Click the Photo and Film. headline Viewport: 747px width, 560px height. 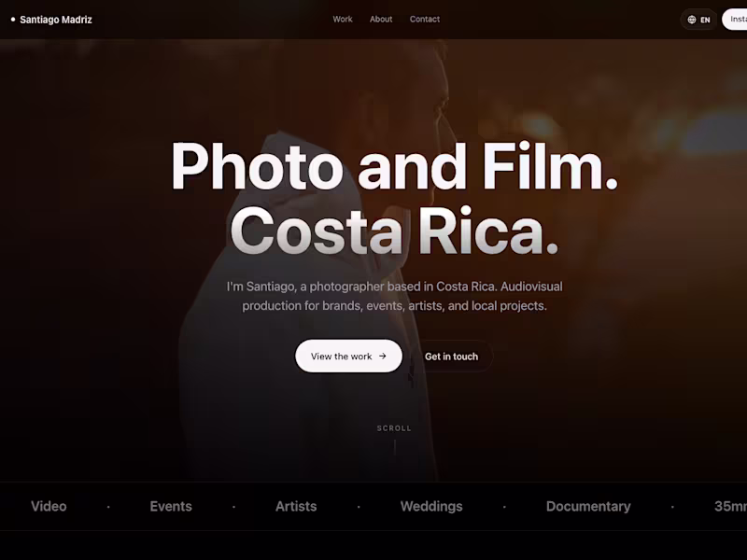click(394, 166)
